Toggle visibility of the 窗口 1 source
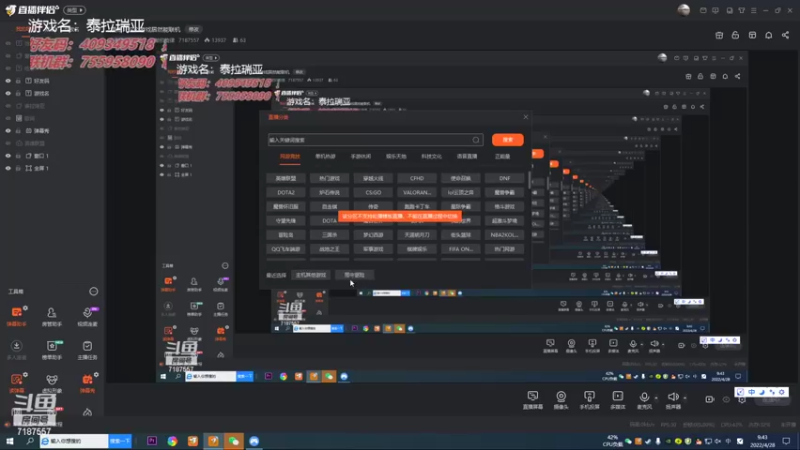Image resolution: width=800 pixels, height=450 pixels. pyautogui.click(x=8, y=156)
